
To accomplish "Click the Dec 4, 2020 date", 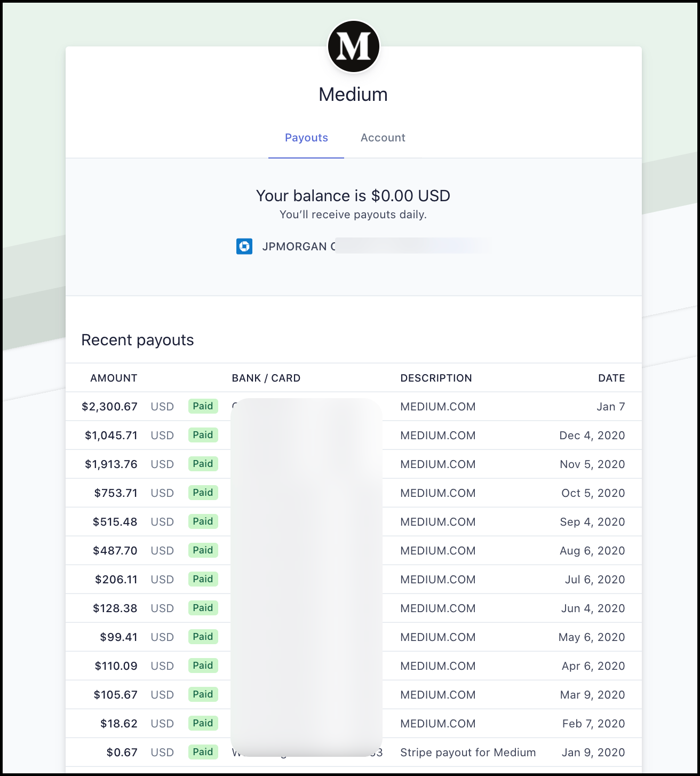I will click(x=592, y=435).
